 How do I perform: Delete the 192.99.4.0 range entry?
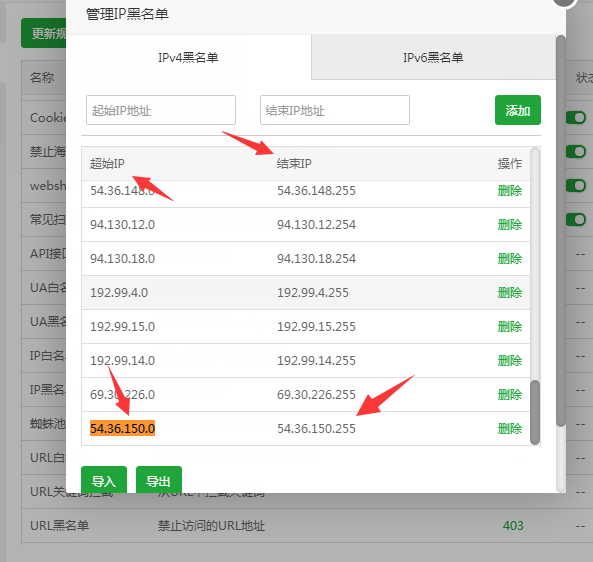(x=509, y=293)
